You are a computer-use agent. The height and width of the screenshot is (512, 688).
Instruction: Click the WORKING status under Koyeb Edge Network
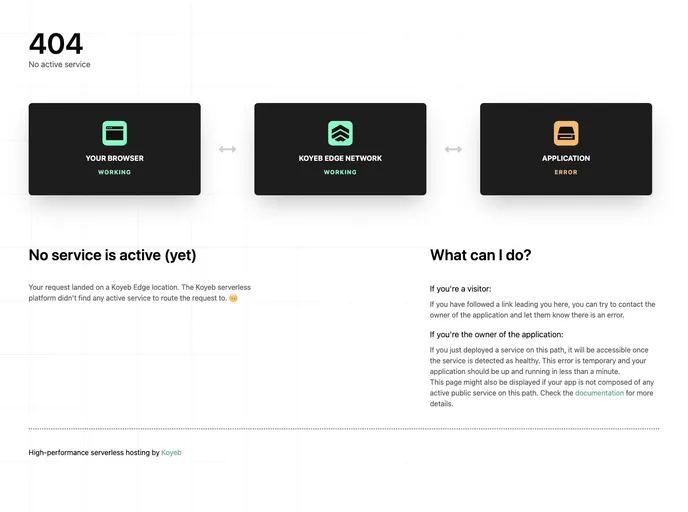click(340, 172)
